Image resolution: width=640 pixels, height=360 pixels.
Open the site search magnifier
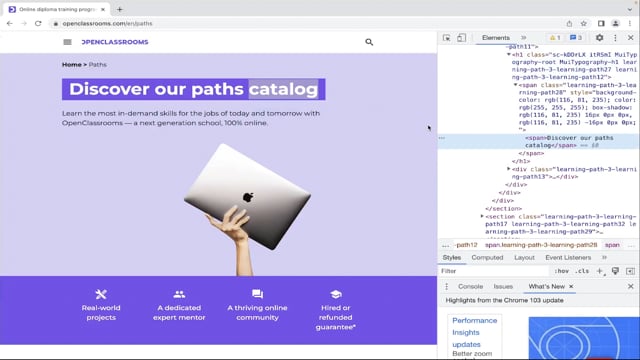[369, 42]
